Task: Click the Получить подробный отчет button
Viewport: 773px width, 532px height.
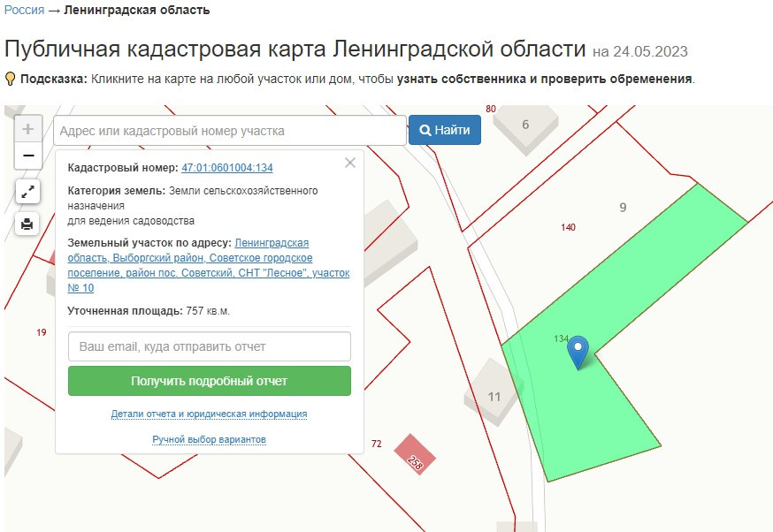Action: pos(210,381)
